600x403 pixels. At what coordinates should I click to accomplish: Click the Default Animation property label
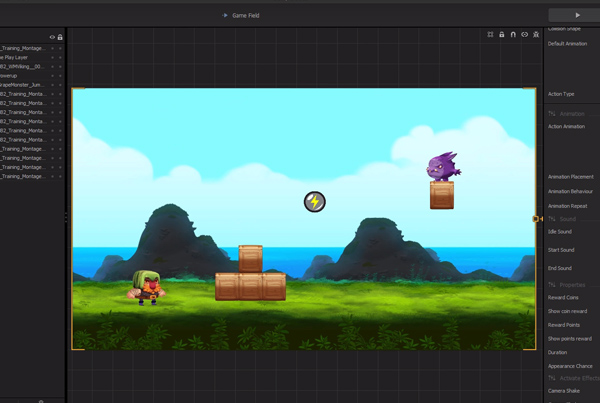(567, 44)
